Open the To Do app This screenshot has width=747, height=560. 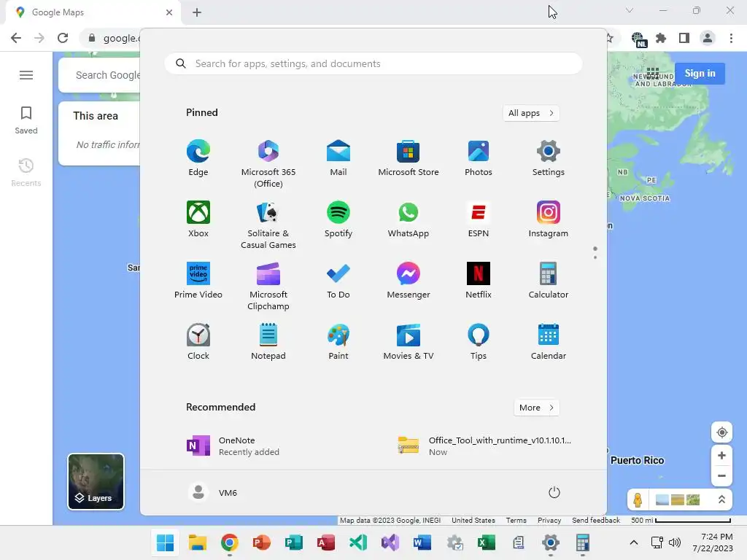point(338,281)
